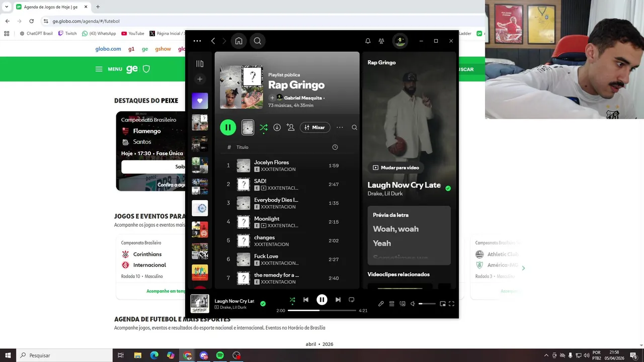Toggle shuffle in the bottom player bar
This screenshot has width=644, height=362.
click(x=292, y=300)
